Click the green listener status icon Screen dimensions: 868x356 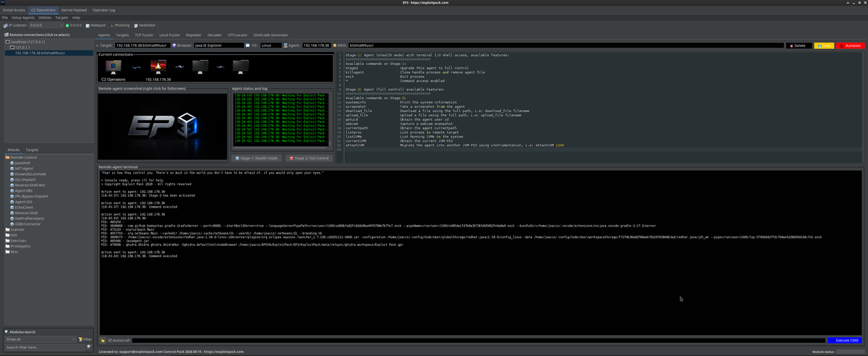(67, 25)
